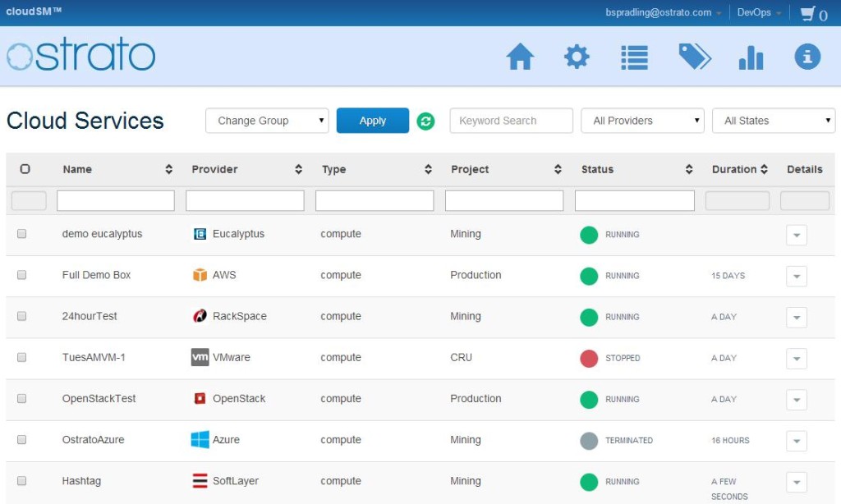The image size is (841, 504).
Task: Click the gray terminated status dot for OstratoAzure
Action: [x=589, y=441]
